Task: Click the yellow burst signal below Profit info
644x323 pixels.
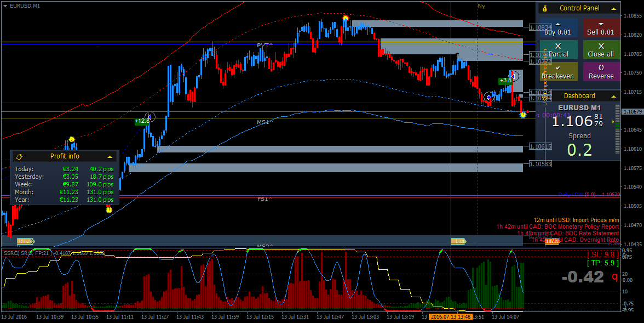Action: click(109, 210)
